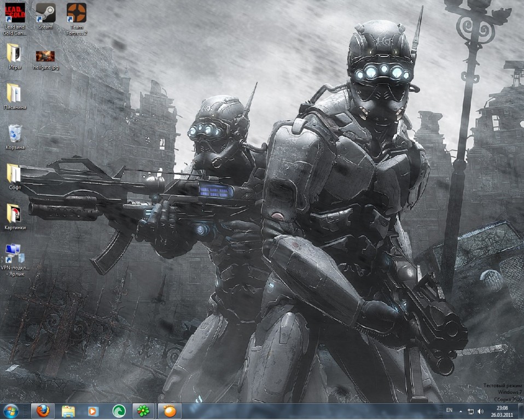
Task: Open the Lead and Gold game shortcut
Action: [15, 19]
